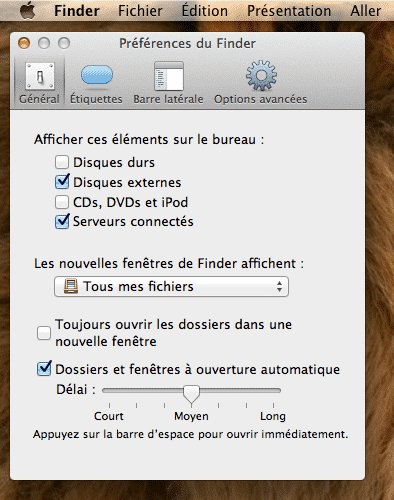Image resolution: width=394 pixels, height=500 pixels.
Task: Open the Général preferences pane icon
Action: [x=40, y=76]
